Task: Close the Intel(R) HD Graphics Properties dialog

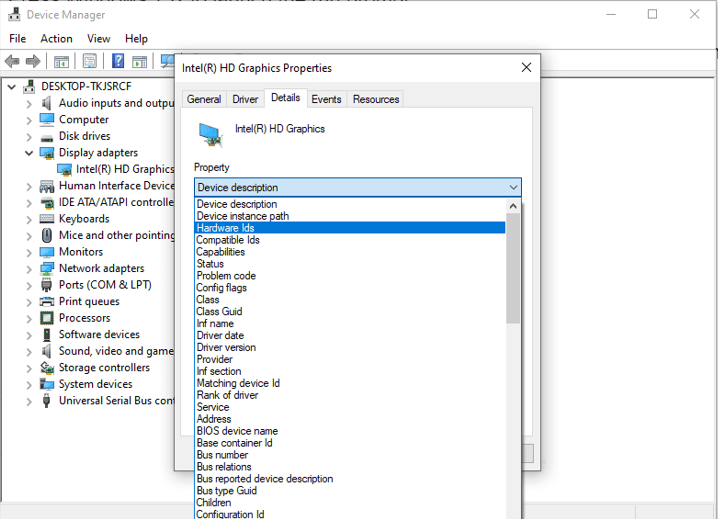Action: pyautogui.click(x=526, y=67)
